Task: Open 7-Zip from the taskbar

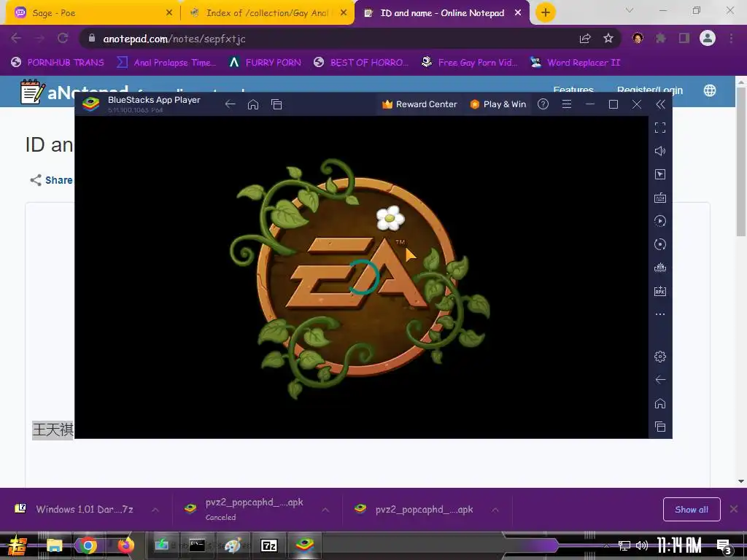Action: 269,545
